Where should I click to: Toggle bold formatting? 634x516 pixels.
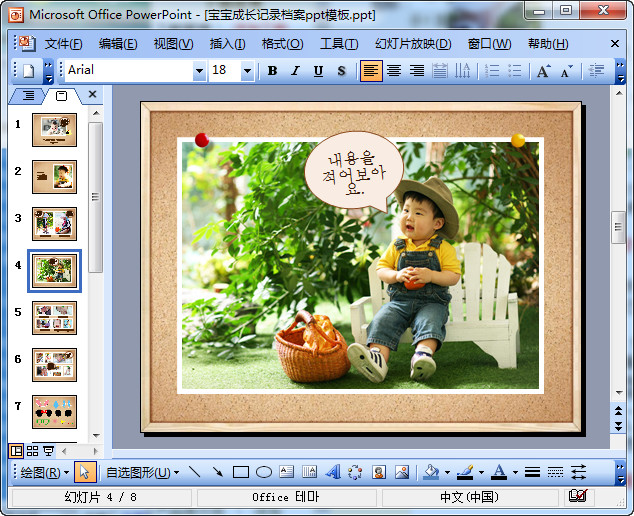273,71
